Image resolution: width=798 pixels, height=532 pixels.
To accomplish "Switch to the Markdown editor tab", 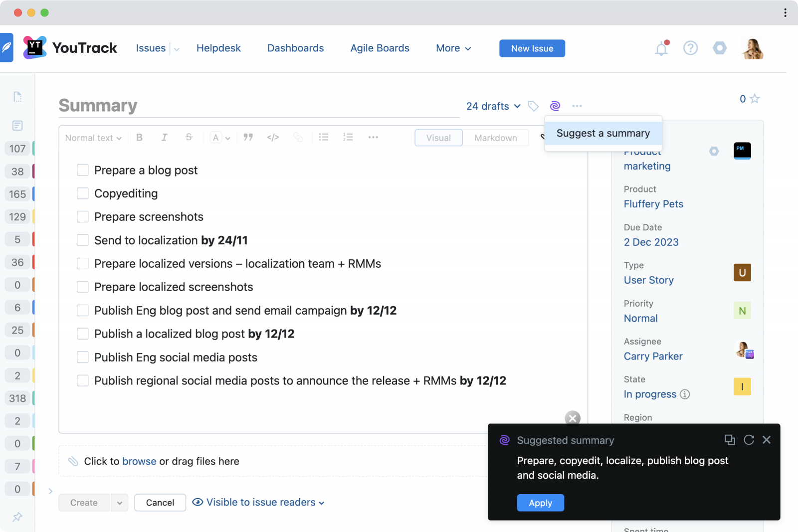I will [495, 138].
